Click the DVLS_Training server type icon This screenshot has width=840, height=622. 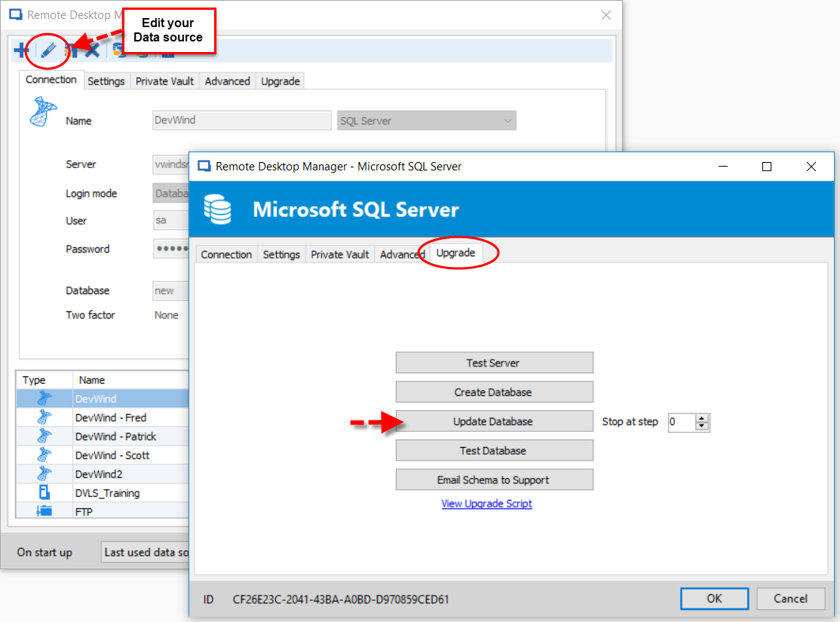[44, 492]
